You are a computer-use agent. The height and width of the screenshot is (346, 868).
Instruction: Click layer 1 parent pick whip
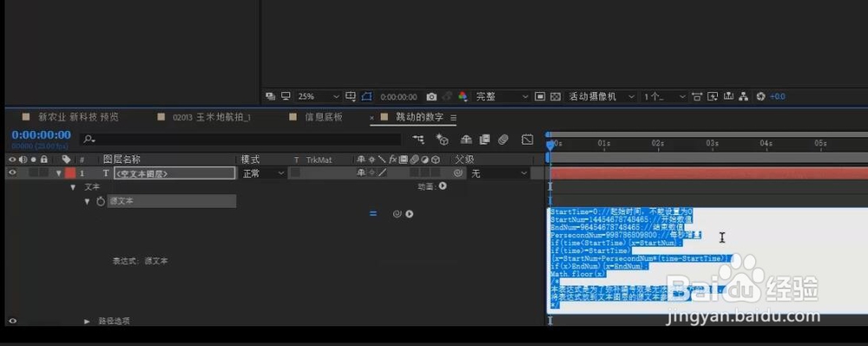[457, 173]
